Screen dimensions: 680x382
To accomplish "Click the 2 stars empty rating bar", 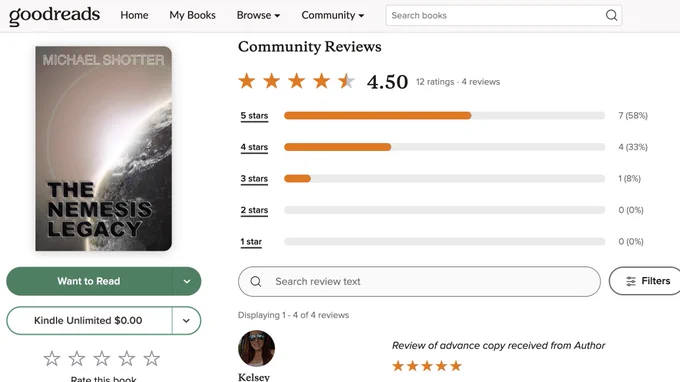I will coord(445,210).
